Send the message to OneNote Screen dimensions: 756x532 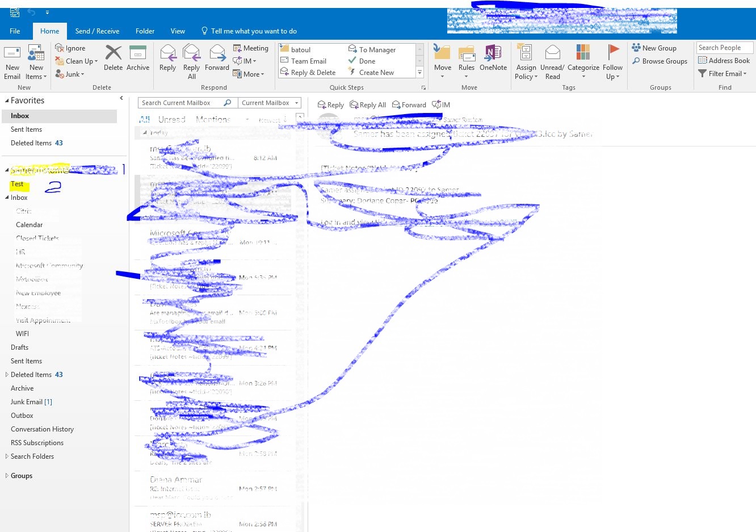coord(493,58)
